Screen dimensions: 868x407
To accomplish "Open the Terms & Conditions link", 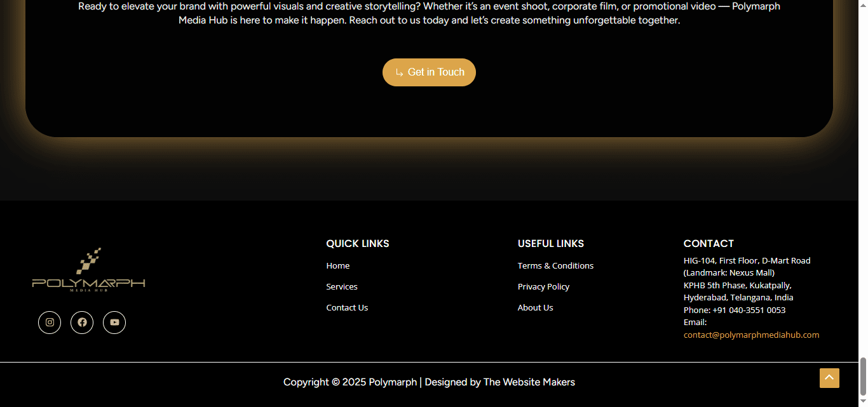I will click(x=555, y=266).
